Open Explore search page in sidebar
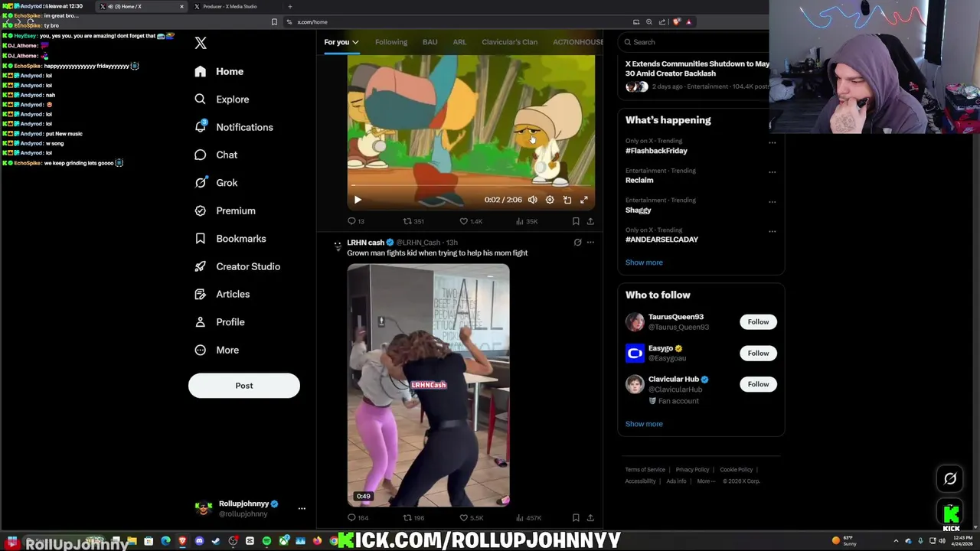 click(x=222, y=99)
